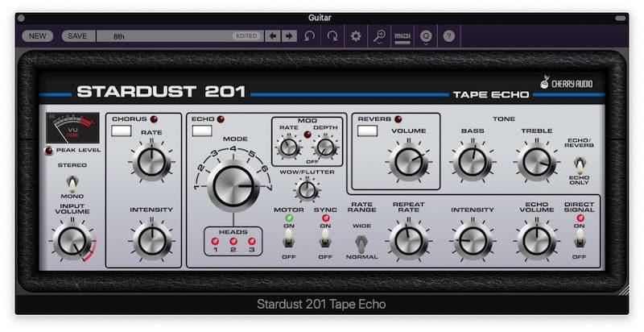Open the QuickTips Q icon menu
Screen dimensions: 644x332
point(426,36)
